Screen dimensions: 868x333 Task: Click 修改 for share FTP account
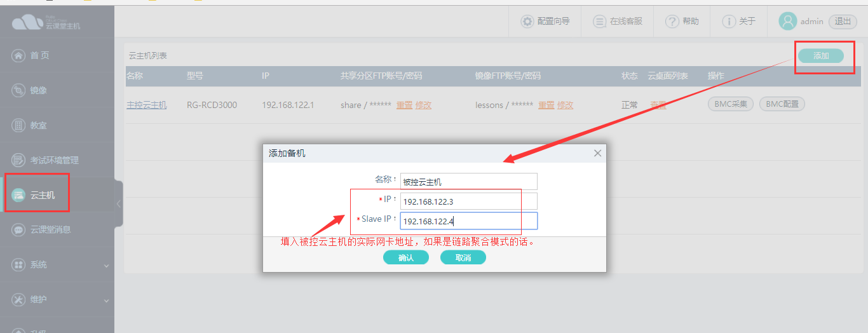pyautogui.click(x=423, y=105)
